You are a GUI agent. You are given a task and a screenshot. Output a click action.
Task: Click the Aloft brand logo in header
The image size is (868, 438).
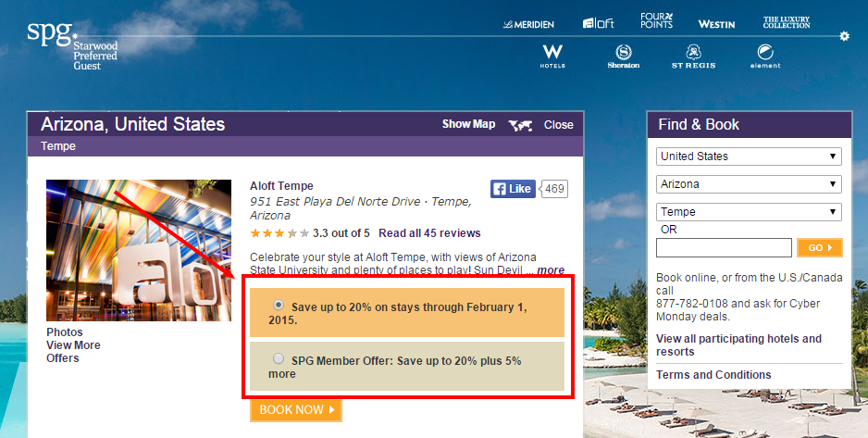[599, 23]
